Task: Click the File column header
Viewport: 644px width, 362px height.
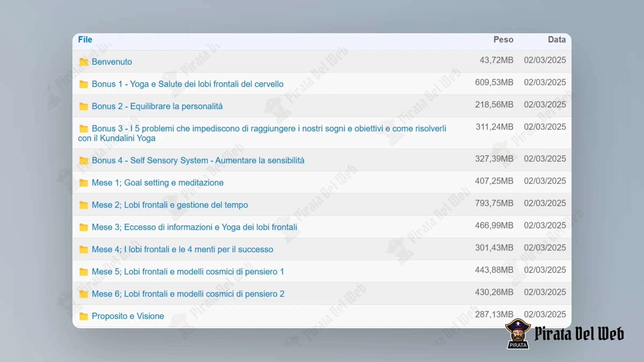Action: pyautogui.click(x=85, y=39)
